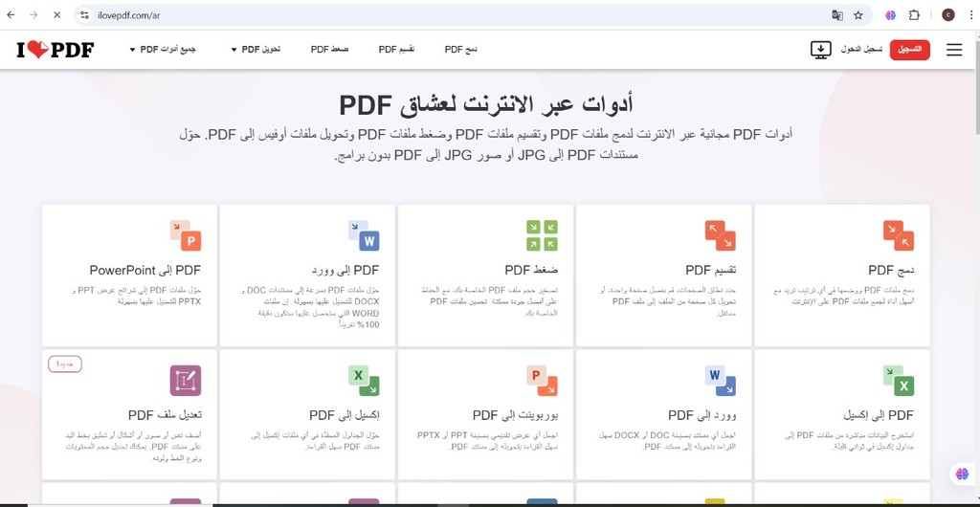Click the browser back arrow

pyautogui.click(x=11, y=15)
